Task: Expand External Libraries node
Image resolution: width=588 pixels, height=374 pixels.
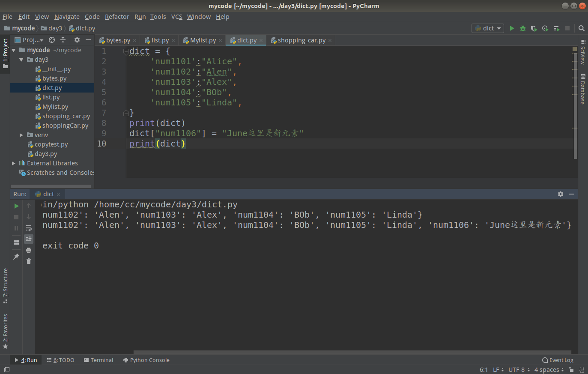Action: click(x=14, y=163)
